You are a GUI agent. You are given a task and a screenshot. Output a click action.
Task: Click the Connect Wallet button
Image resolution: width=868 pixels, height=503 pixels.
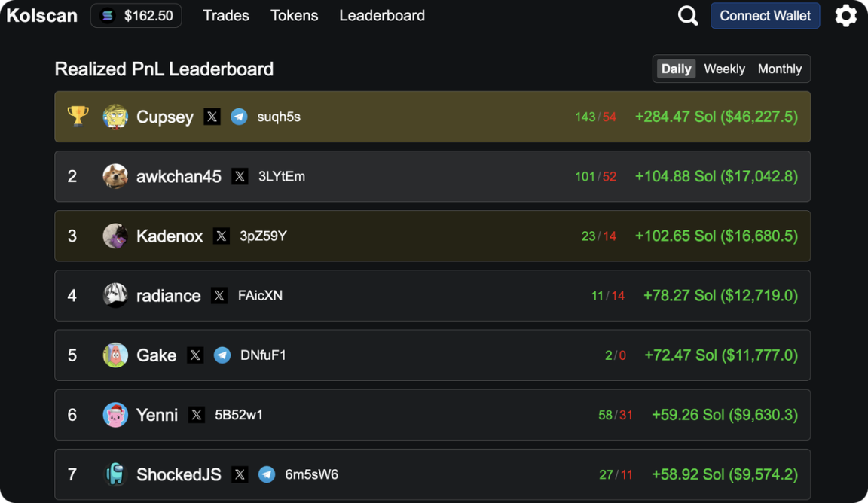click(x=765, y=16)
